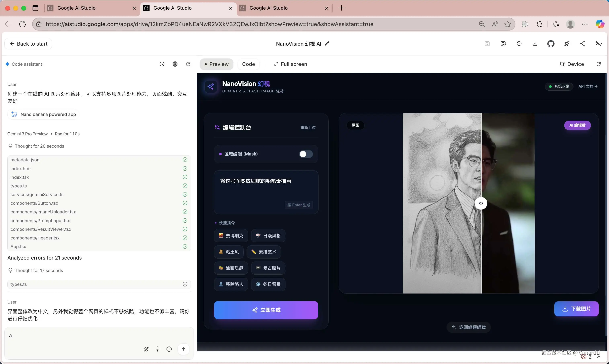Viewport: 609px width, 364px height.
Task: Toggle the Device preview mode
Action: point(572,64)
